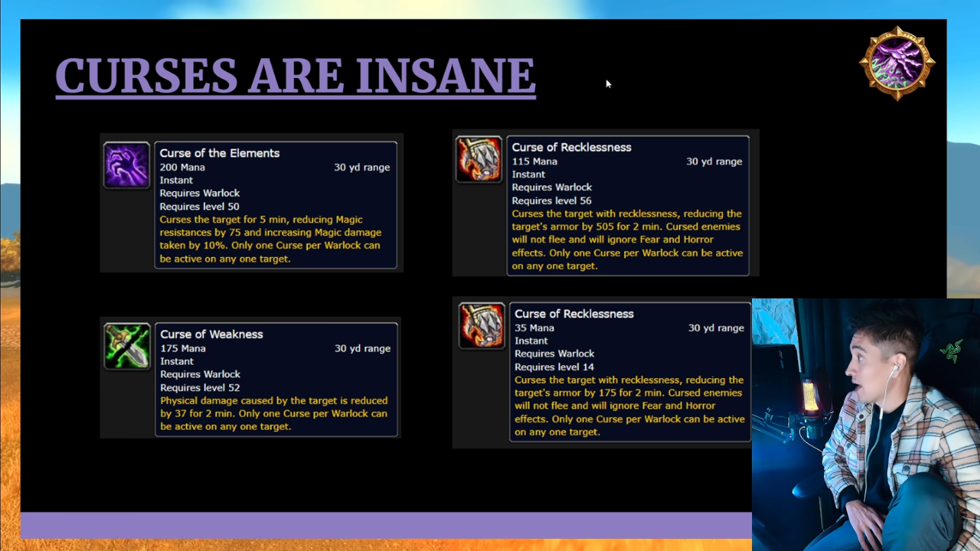
Task: Click the "200 Mana" cost text
Action: 182,168
